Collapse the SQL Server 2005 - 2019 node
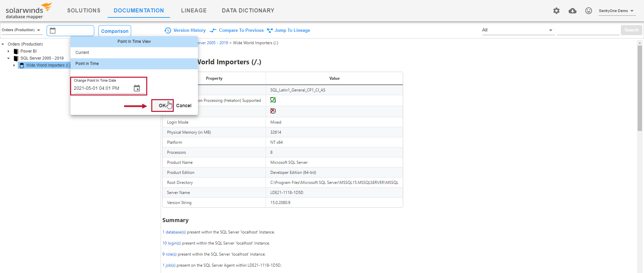The width and height of the screenshot is (644, 273). point(8,58)
